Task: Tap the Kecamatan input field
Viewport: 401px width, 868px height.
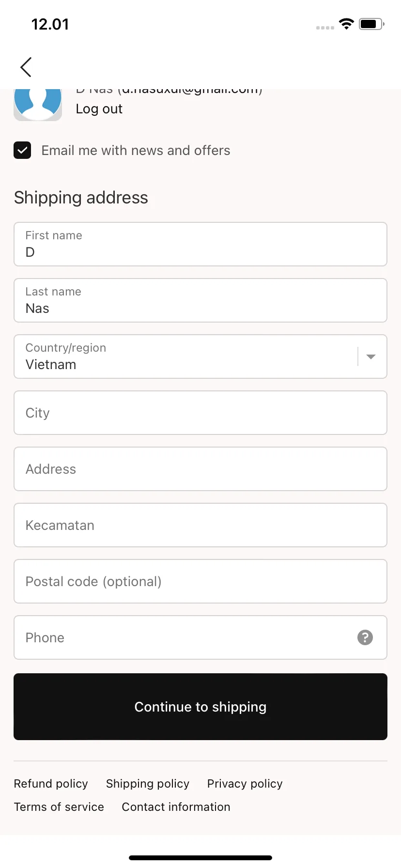Action: [200, 525]
